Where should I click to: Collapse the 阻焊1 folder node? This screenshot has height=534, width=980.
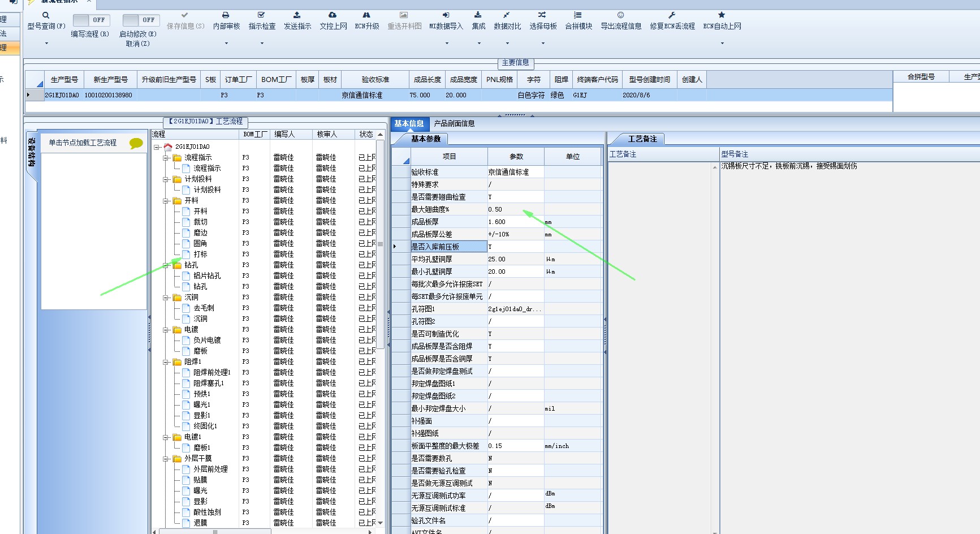166,362
